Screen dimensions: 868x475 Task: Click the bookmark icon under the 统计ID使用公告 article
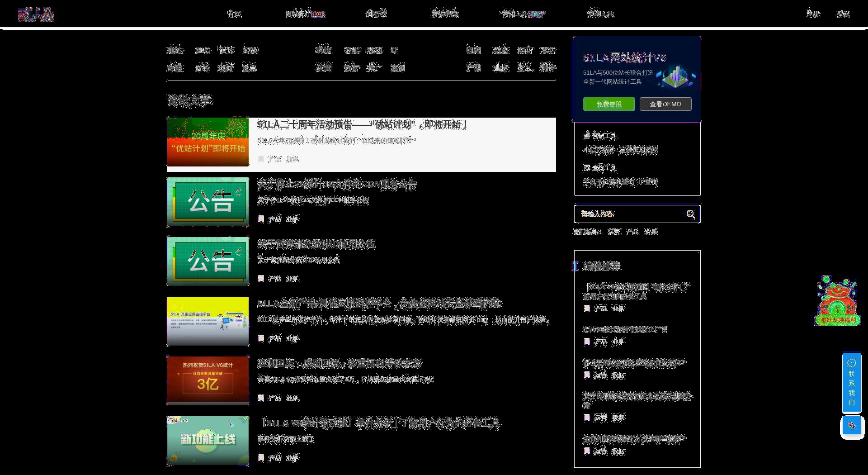[261, 279]
